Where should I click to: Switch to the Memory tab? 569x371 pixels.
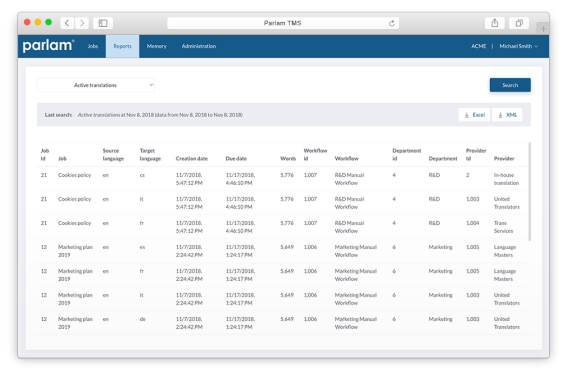tap(156, 46)
